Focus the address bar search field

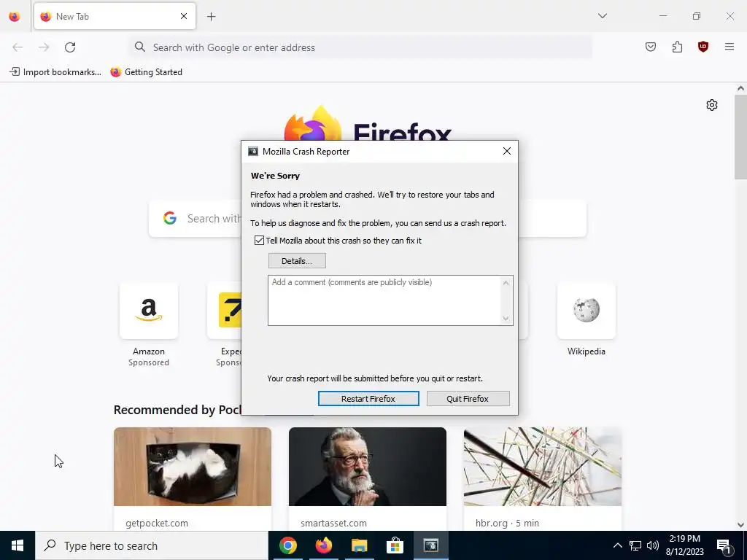pos(360,47)
